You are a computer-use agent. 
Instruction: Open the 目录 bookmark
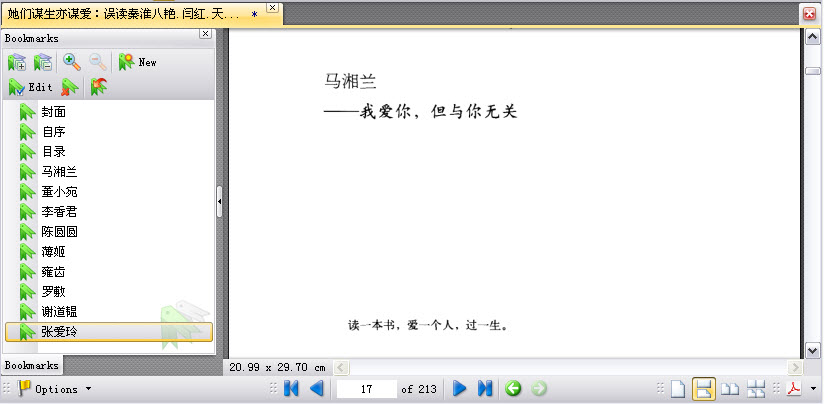click(54, 152)
